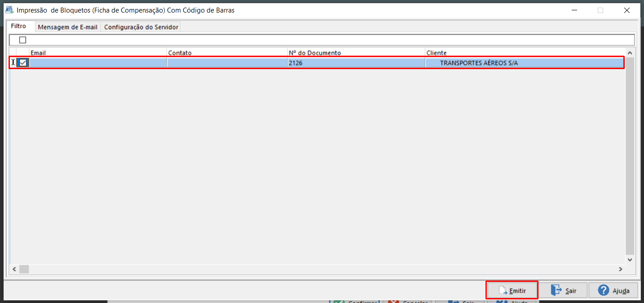Screen dimensions: 644x303
Task: Click vertical scrollbar up arrow
Action: [x=630, y=53]
